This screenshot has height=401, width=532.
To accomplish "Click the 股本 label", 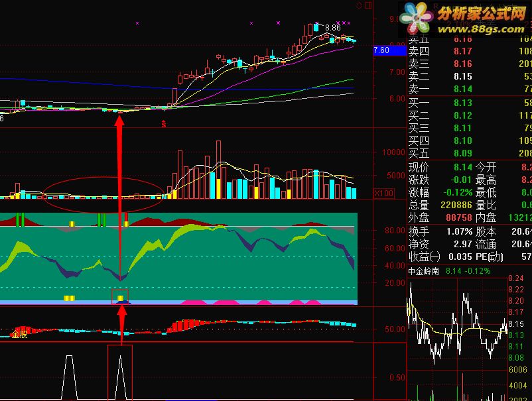I will click(486, 232).
